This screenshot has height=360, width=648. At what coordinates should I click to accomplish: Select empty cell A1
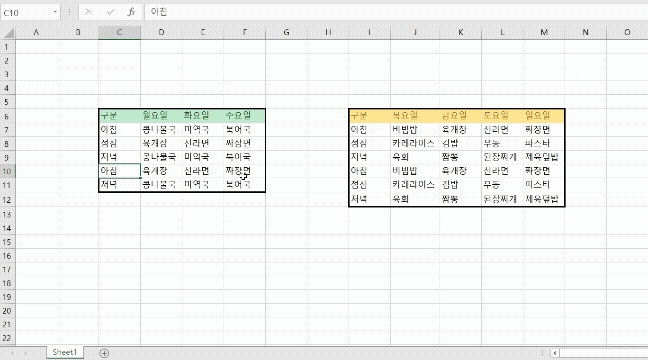(x=36, y=47)
